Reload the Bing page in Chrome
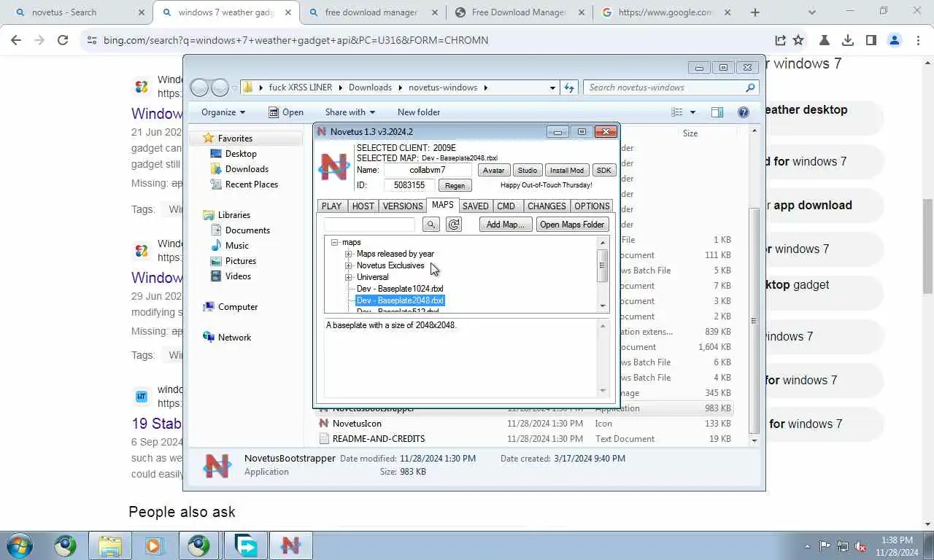 63,40
